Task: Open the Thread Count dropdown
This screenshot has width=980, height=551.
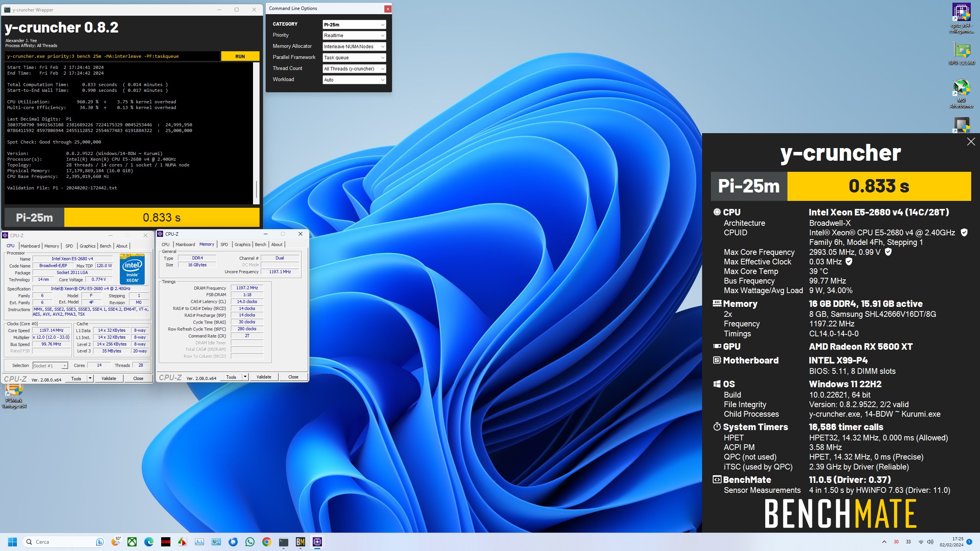Action: (354, 68)
